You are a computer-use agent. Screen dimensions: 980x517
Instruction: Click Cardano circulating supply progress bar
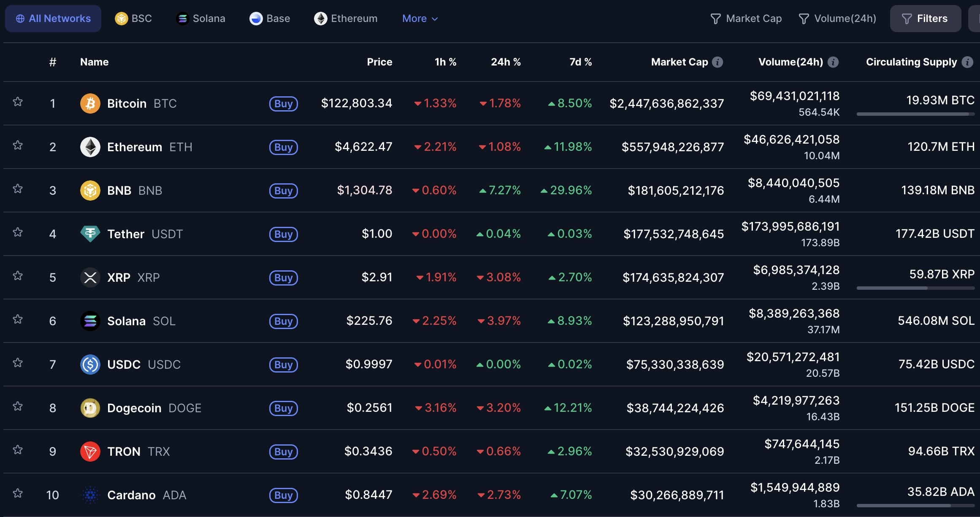coord(915,506)
